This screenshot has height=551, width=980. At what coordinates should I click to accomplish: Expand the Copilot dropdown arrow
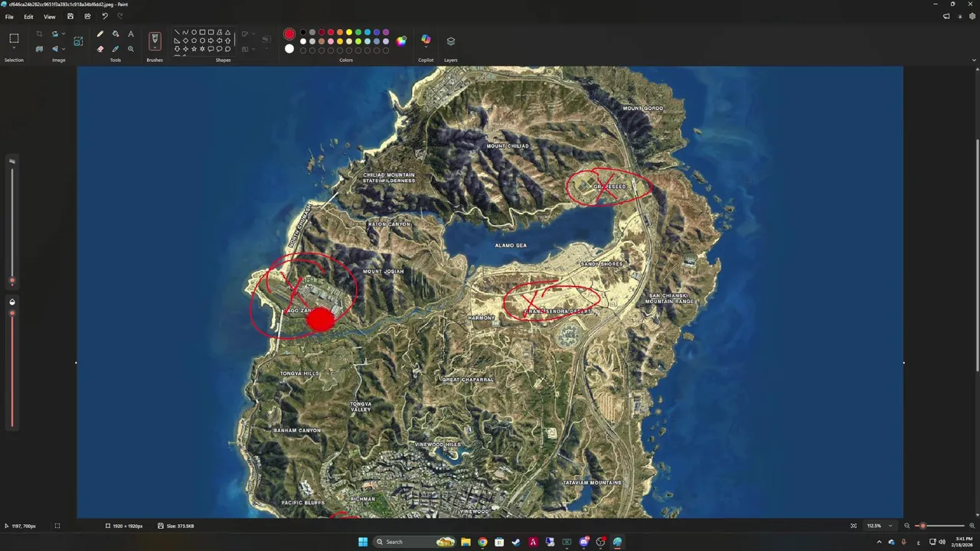(426, 47)
